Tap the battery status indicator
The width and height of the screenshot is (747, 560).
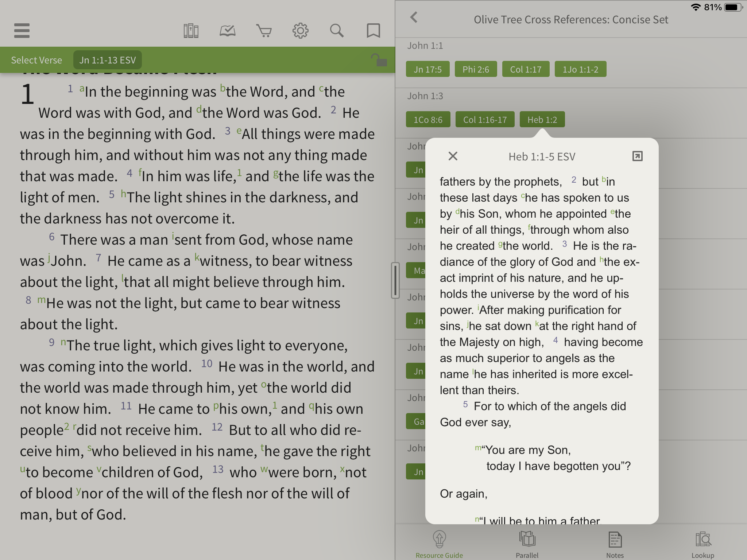[734, 7]
